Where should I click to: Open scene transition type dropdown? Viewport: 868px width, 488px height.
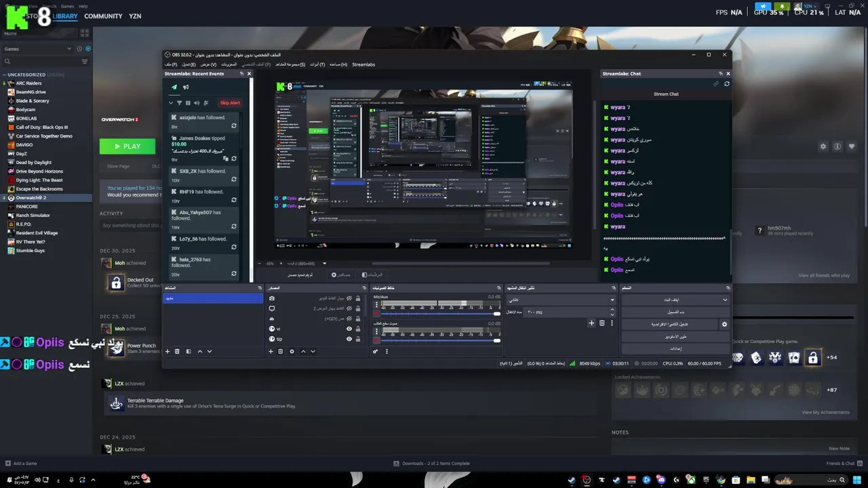pos(561,300)
